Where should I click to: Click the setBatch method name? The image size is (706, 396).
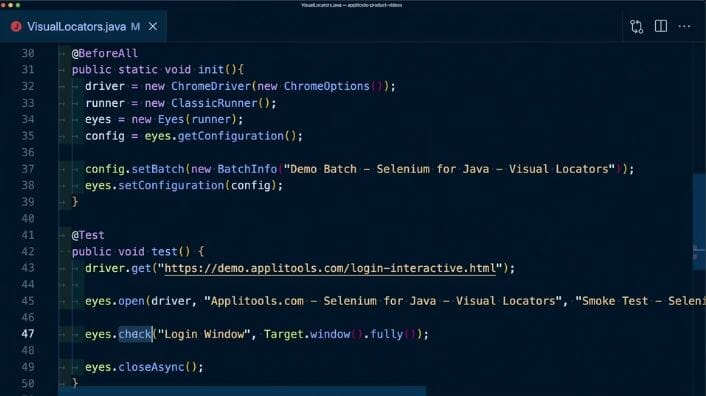158,169
